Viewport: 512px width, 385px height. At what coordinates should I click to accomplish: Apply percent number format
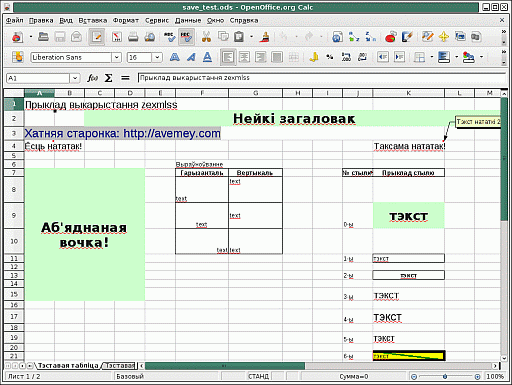pos(330,57)
